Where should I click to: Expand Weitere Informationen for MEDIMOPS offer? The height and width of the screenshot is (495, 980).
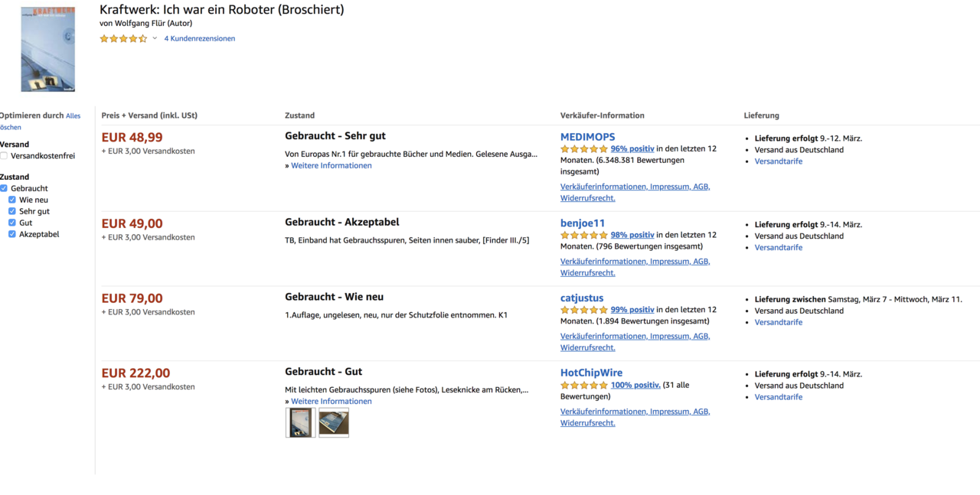331,166
